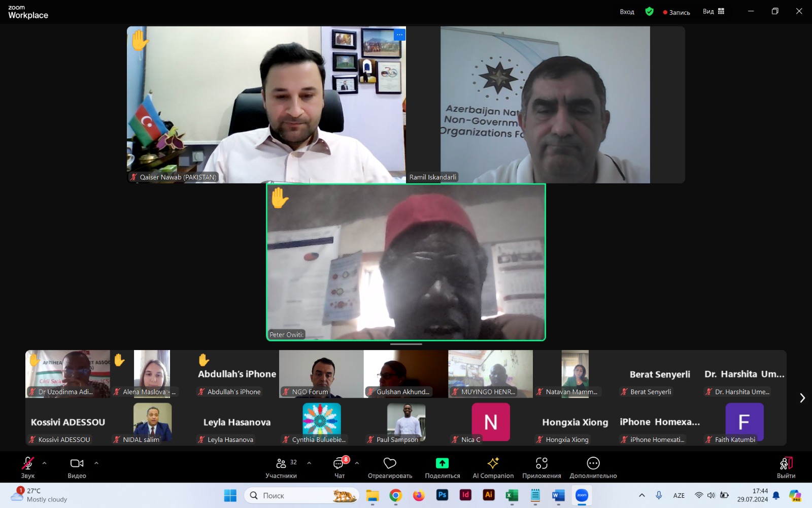Expand the arrow next to Participants count
This screenshot has height=508, width=812.
[309, 463]
